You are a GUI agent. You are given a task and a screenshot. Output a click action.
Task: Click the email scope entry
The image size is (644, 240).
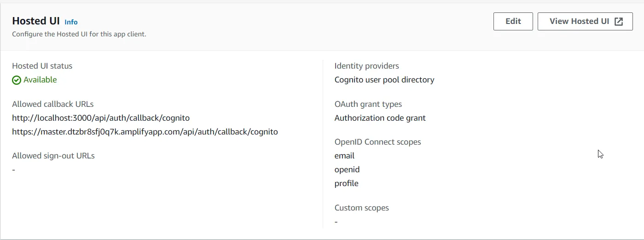tap(344, 156)
